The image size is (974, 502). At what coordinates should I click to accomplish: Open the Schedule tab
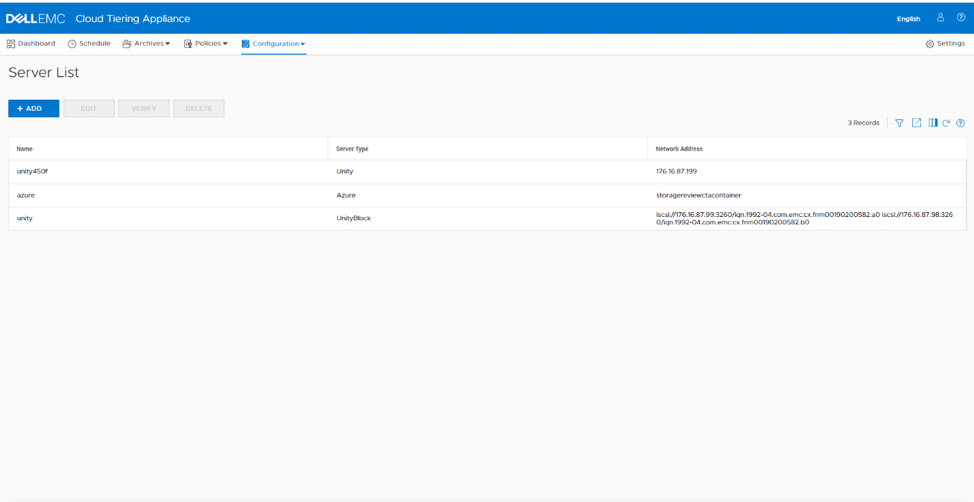89,43
